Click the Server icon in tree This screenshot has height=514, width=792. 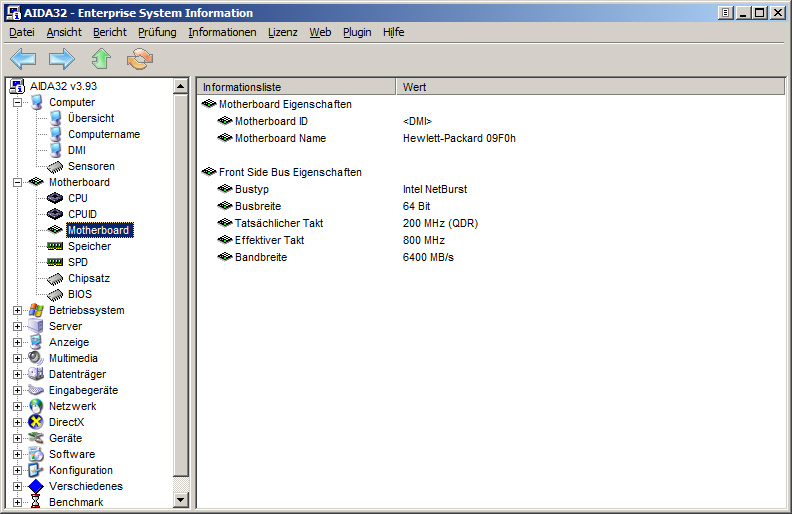[36, 326]
